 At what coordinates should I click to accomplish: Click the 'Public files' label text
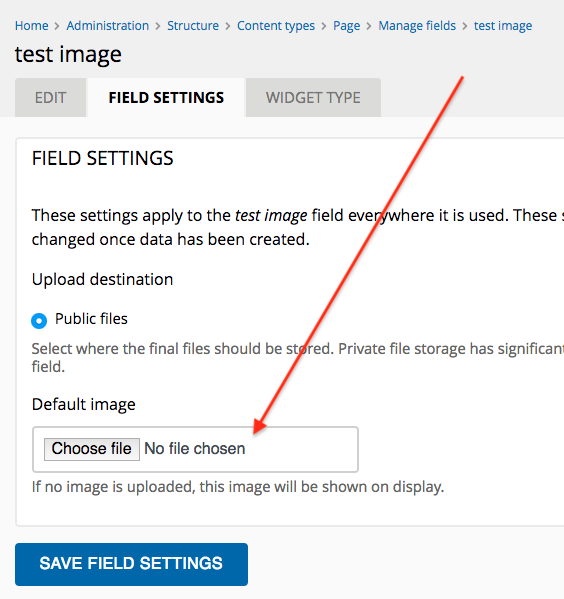(x=91, y=319)
